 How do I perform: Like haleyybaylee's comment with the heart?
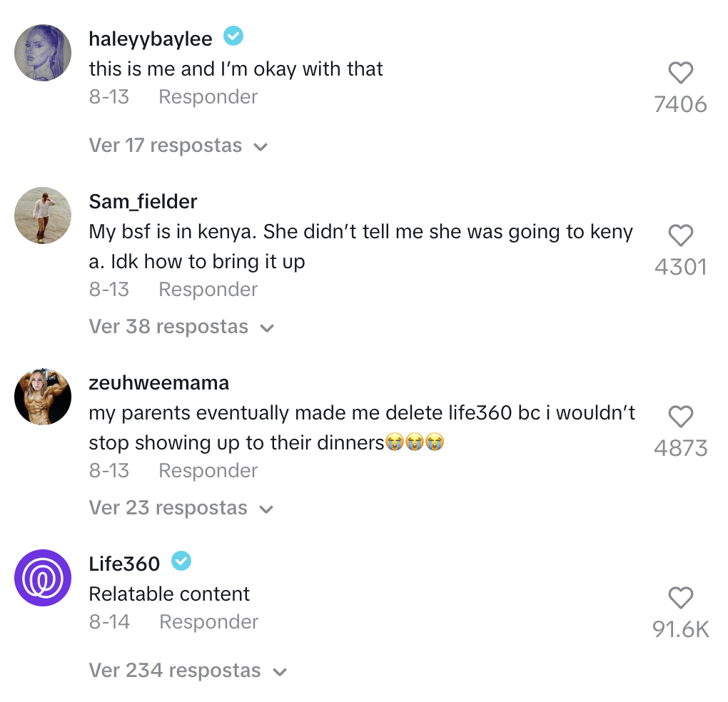[680, 73]
